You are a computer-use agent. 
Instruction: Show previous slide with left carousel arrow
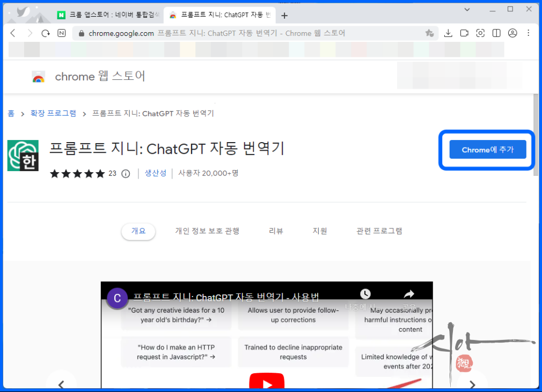coord(61,384)
